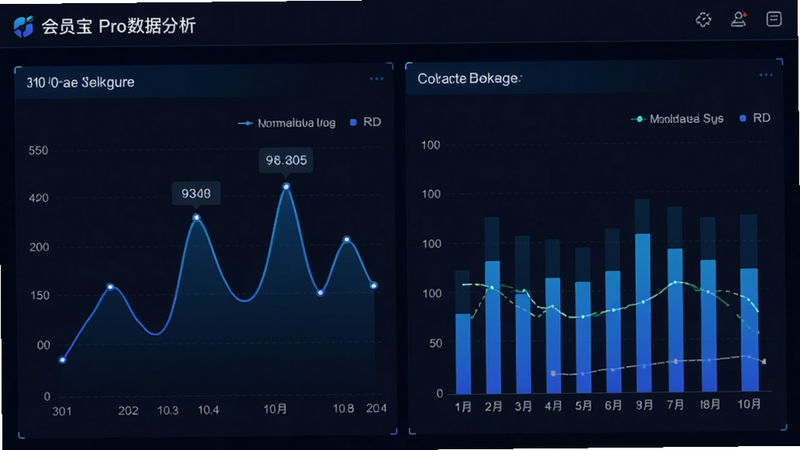This screenshot has height=450, width=800.
Task: Toggle the Mooldatea Sys legend series
Action: pyautogui.click(x=677, y=119)
